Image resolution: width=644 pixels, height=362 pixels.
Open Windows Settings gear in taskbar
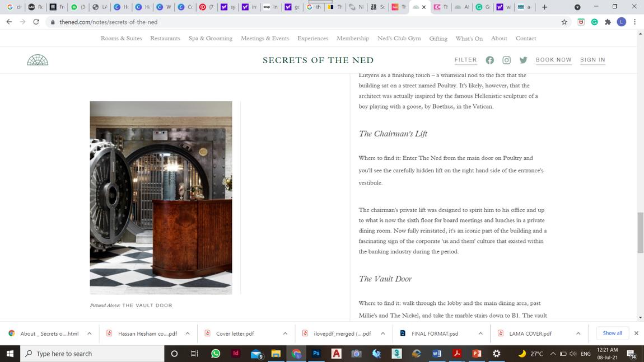pos(497,354)
